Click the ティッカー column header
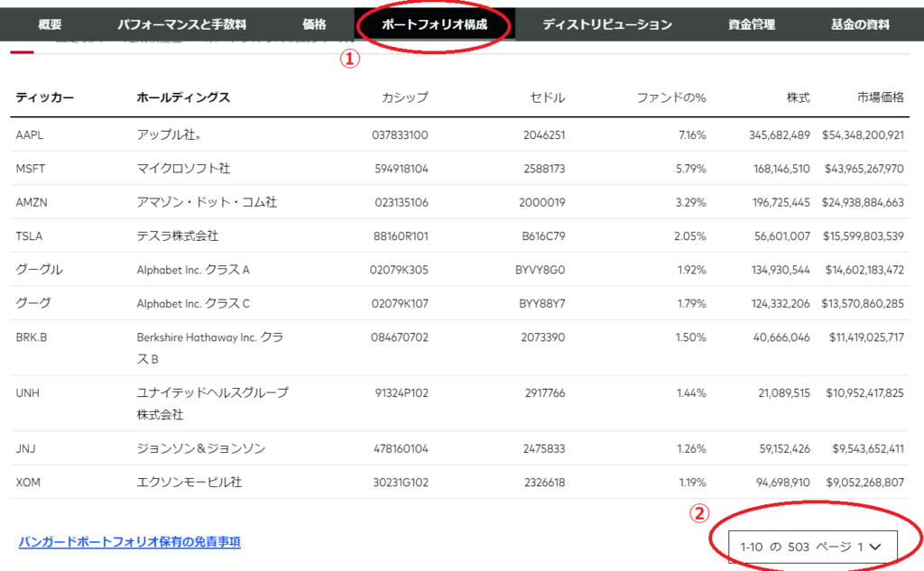Image resolution: width=924 pixels, height=571 pixels. (45, 97)
